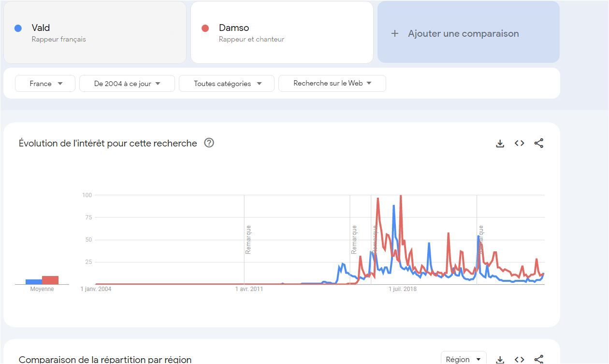Download the regional comparison data

pos(500,359)
